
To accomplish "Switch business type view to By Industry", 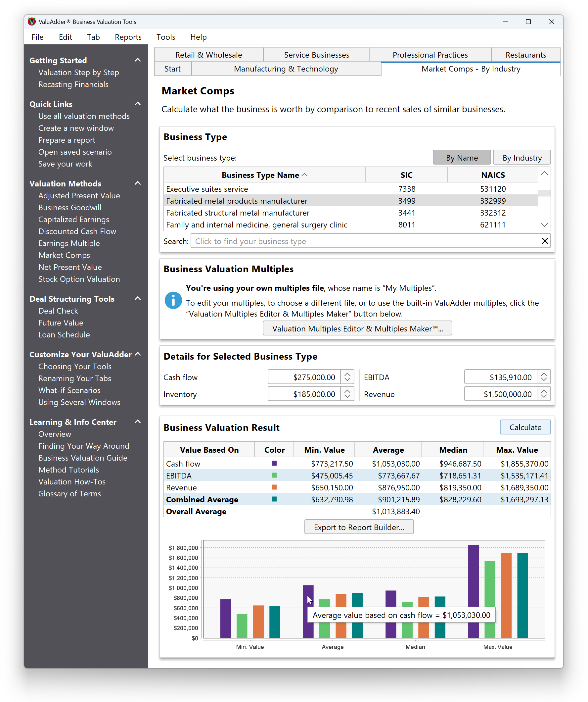I will tap(522, 157).
